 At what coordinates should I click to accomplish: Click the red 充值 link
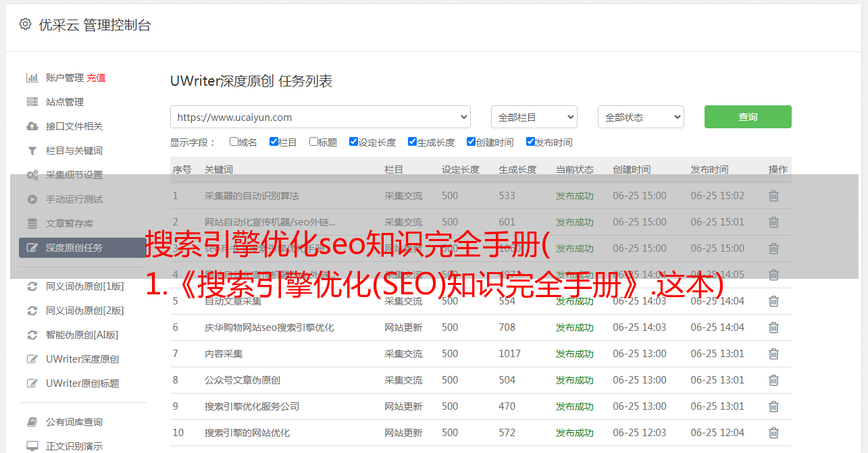point(96,78)
